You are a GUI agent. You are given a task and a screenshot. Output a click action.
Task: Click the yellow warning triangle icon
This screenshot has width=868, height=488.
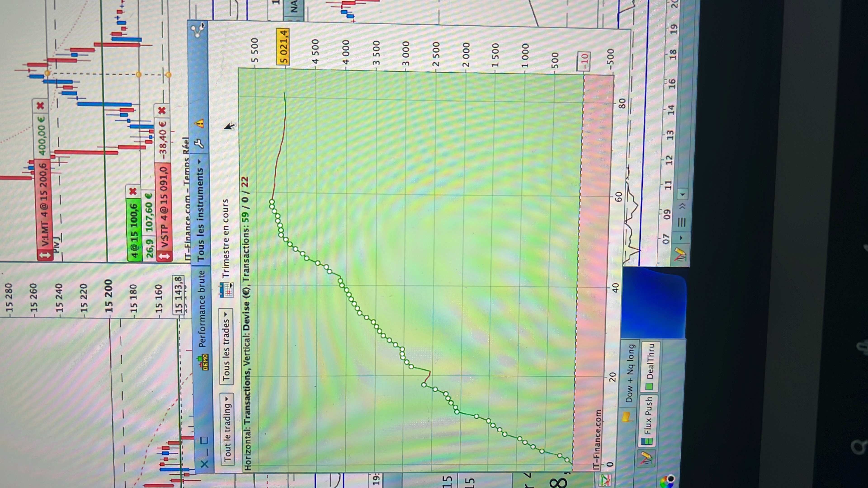point(200,123)
